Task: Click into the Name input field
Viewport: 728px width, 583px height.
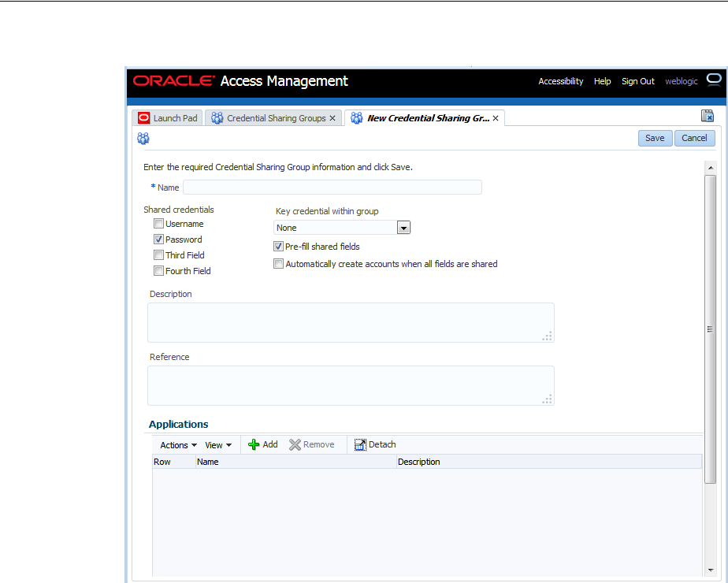Action: tap(332, 187)
